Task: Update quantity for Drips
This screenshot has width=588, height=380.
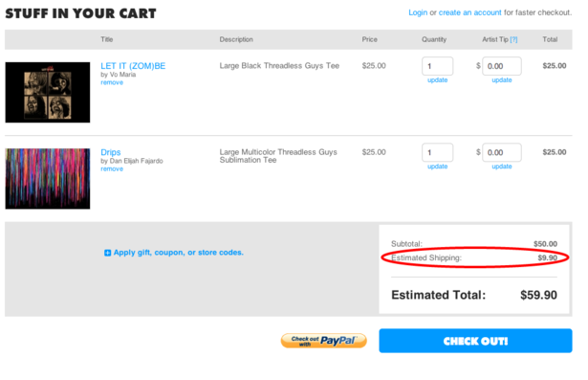Action: coord(438,167)
